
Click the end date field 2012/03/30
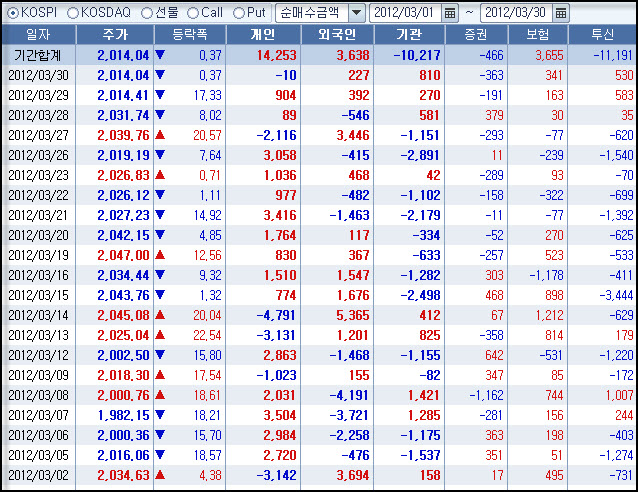516,13
